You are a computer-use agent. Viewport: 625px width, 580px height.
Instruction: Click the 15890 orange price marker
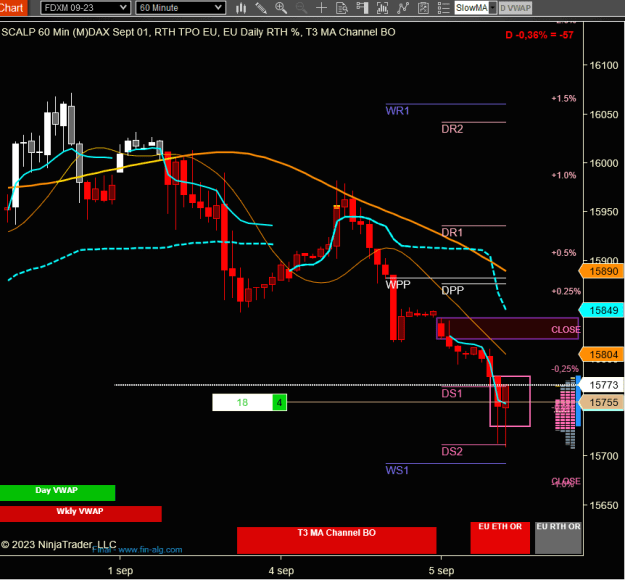pos(602,271)
